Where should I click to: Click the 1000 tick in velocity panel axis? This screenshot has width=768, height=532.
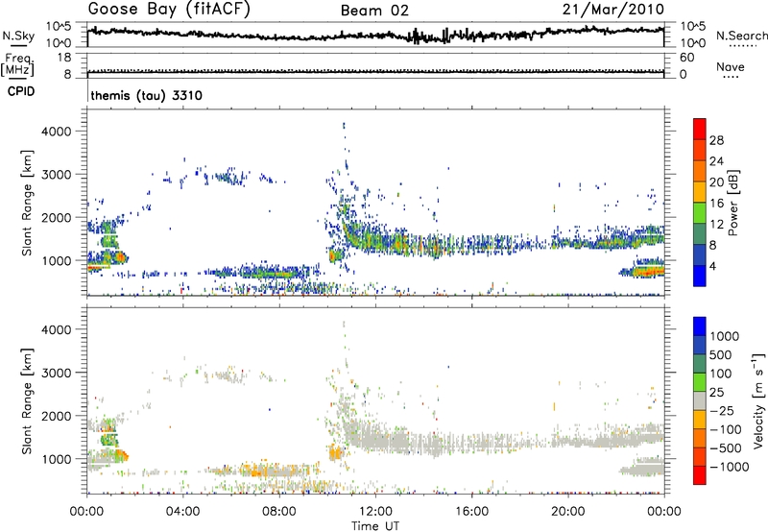click(x=56, y=460)
